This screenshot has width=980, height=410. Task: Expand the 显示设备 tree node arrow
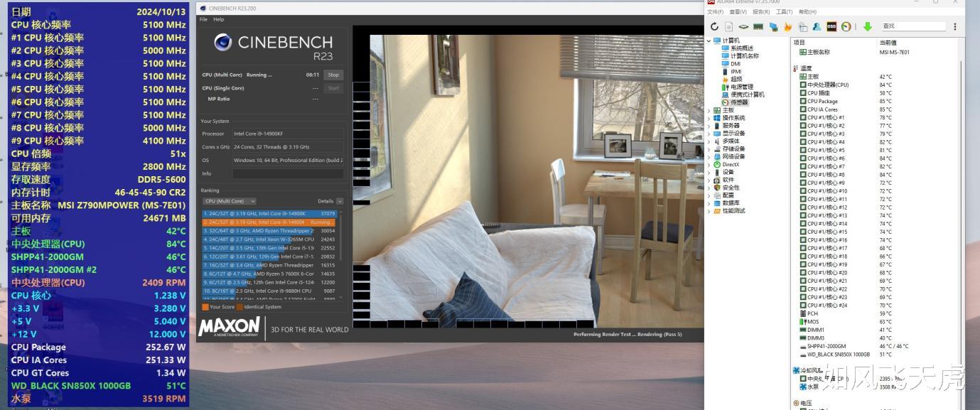709,134
